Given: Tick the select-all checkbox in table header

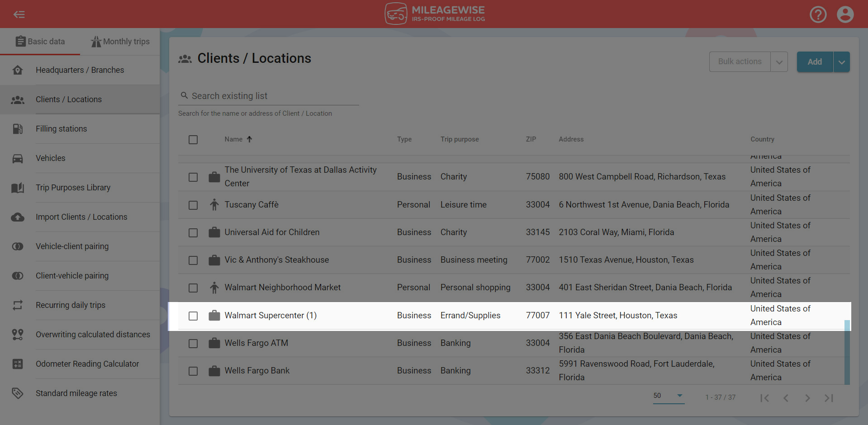Looking at the screenshot, I should tap(193, 140).
